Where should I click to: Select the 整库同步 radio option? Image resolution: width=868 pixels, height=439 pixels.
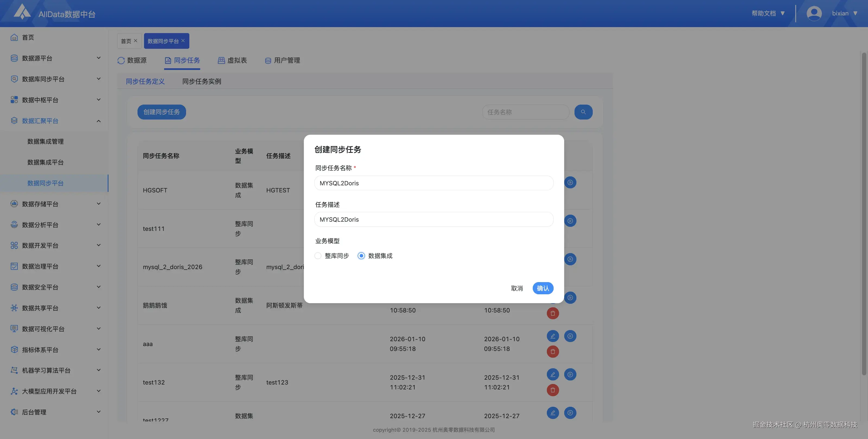click(318, 256)
